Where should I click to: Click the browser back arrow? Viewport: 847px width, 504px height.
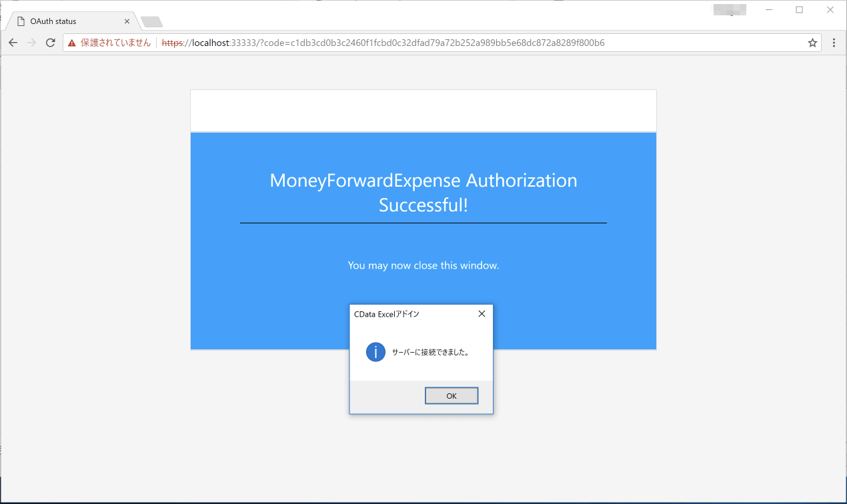13,43
